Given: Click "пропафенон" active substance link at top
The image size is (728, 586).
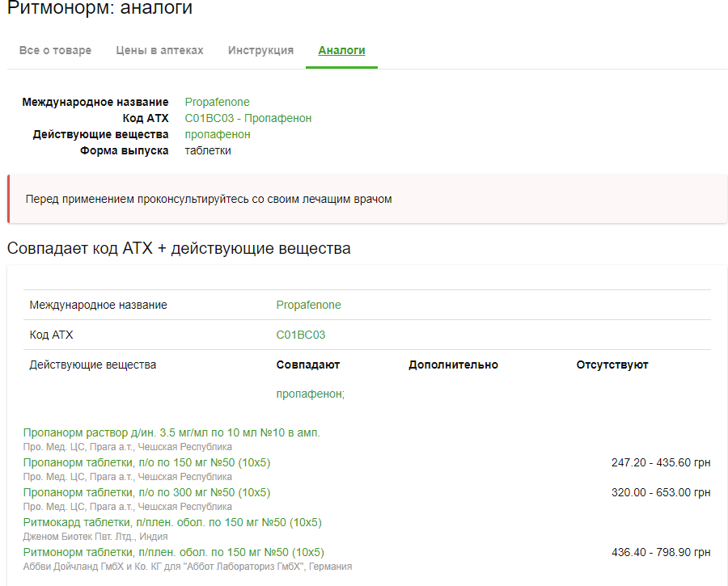Looking at the screenshot, I should pyautogui.click(x=218, y=134).
